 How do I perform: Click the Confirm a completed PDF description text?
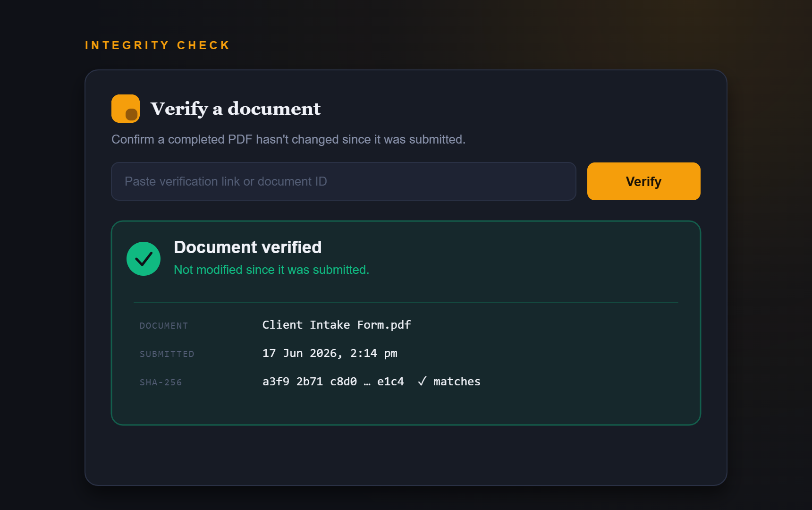tap(288, 139)
